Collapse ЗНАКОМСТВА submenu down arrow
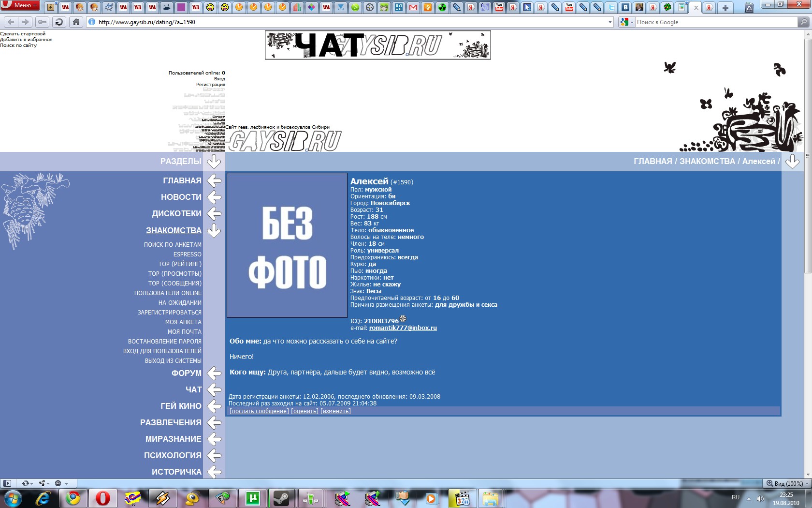The height and width of the screenshot is (508, 812). tap(214, 230)
